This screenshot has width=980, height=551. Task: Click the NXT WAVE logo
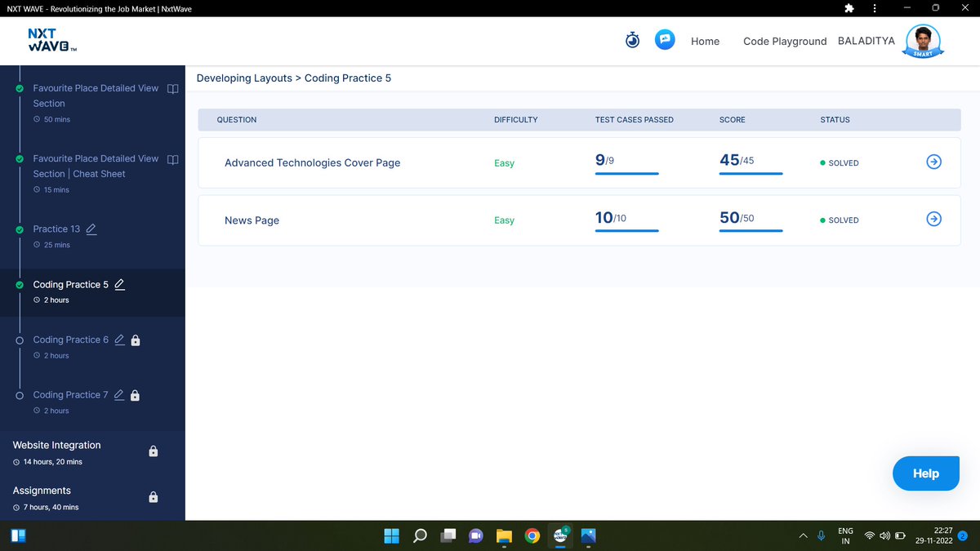coord(52,40)
